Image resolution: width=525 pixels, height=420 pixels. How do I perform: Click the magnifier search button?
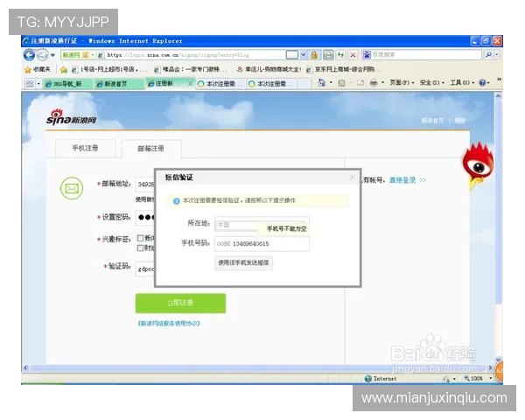pyautogui.click(x=488, y=55)
